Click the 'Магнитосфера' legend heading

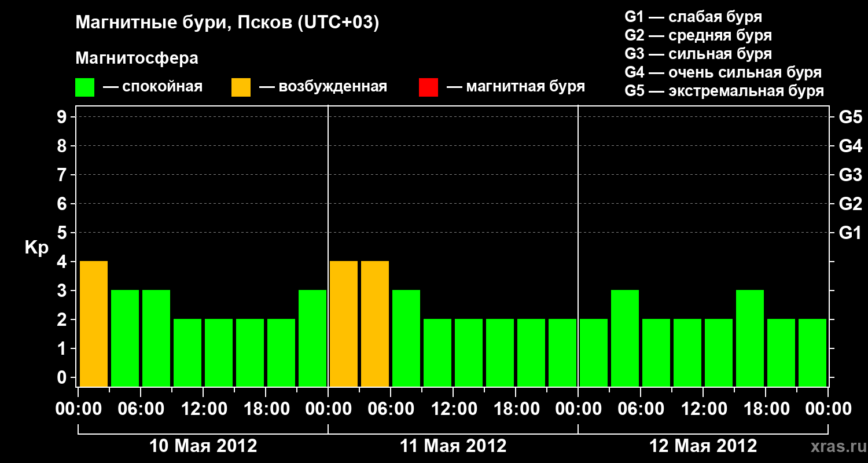137,58
